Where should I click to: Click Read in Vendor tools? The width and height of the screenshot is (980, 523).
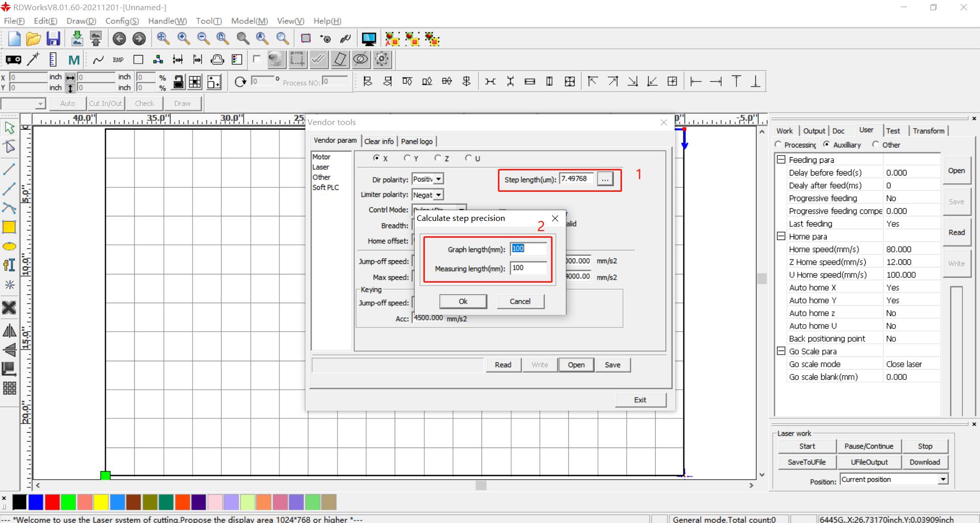click(x=503, y=365)
